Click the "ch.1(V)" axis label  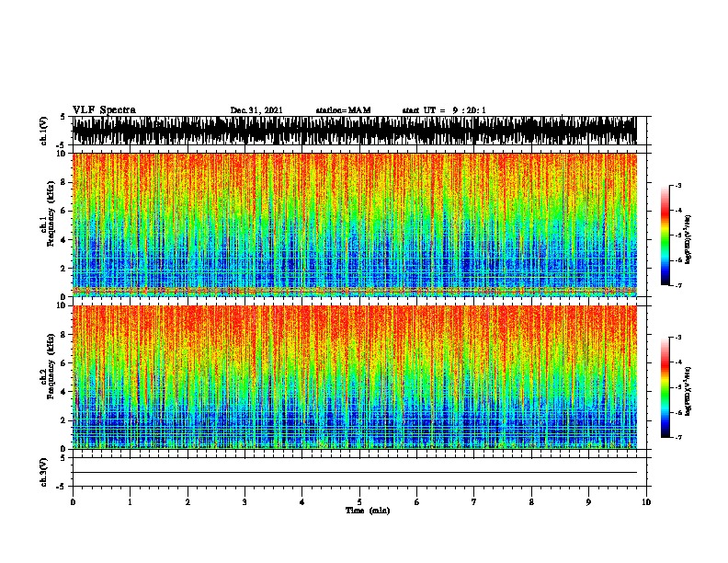44,131
